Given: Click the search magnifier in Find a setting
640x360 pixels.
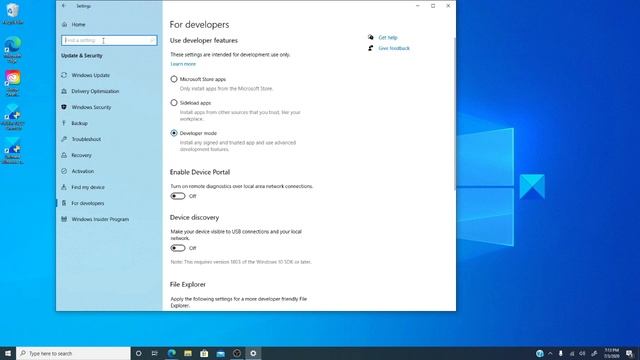Looking at the screenshot, I should pyautogui.click(x=152, y=40).
